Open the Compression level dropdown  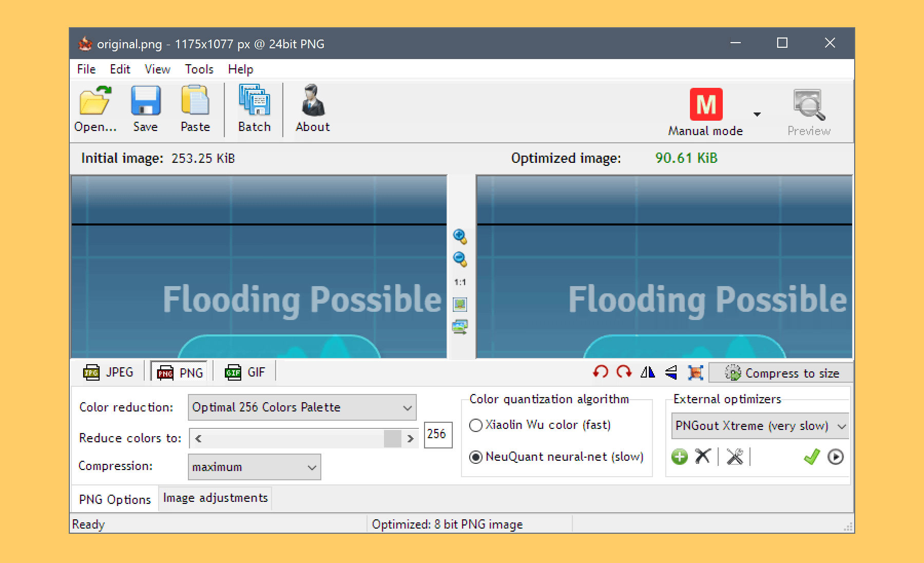(312, 467)
